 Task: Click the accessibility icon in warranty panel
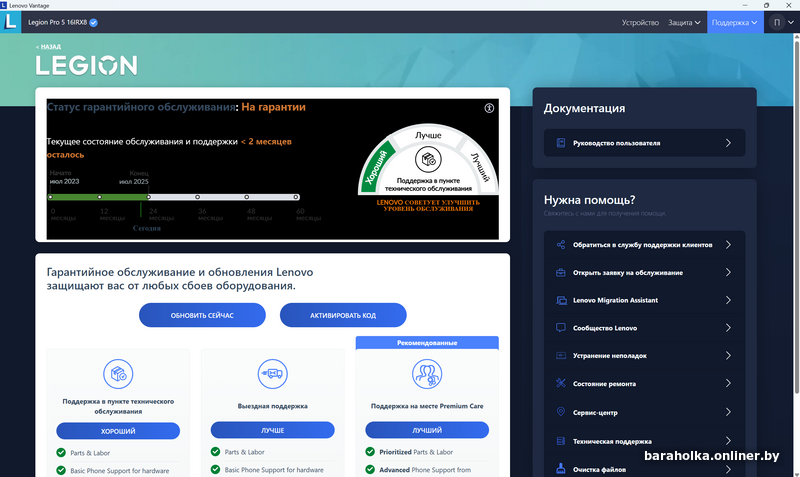pyautogui.click(x=489, y=108)
